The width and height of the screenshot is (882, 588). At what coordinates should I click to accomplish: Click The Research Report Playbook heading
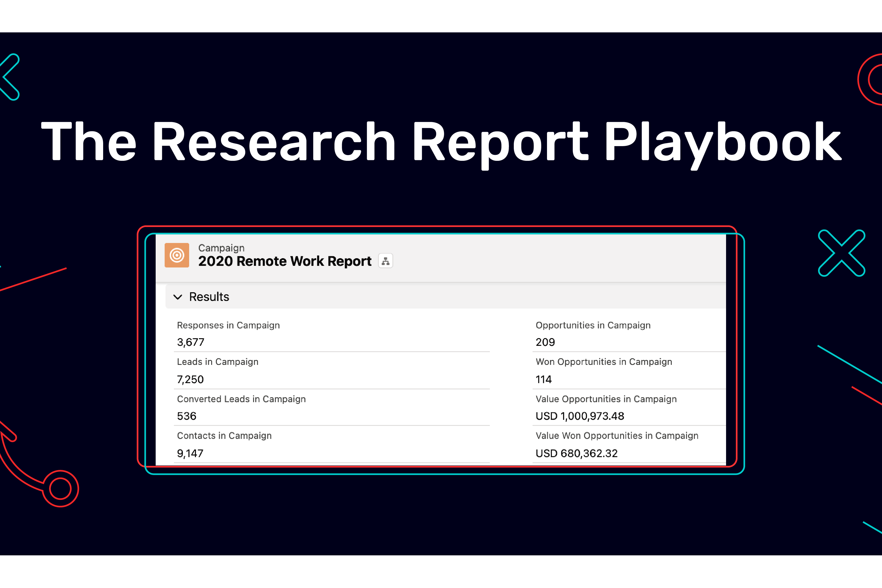click(x=441, y=142)
